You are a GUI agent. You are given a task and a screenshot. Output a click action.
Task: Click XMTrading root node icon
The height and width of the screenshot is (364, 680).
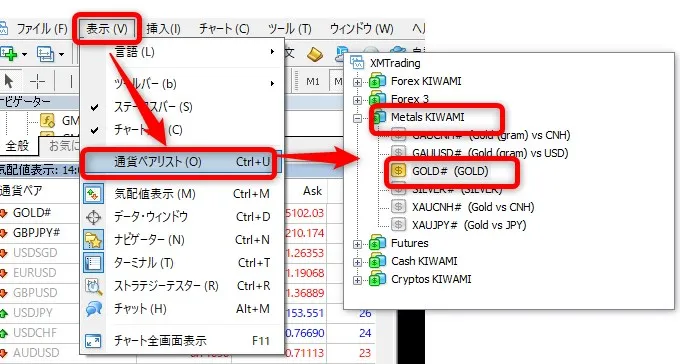pyautogui.click(x=357, y=63)
